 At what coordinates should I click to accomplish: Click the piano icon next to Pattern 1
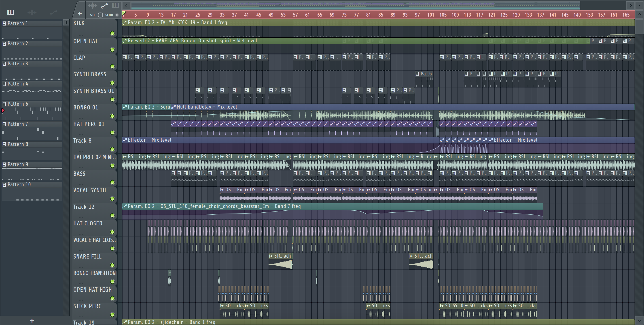pyautogui.click(x=4, y=23)
